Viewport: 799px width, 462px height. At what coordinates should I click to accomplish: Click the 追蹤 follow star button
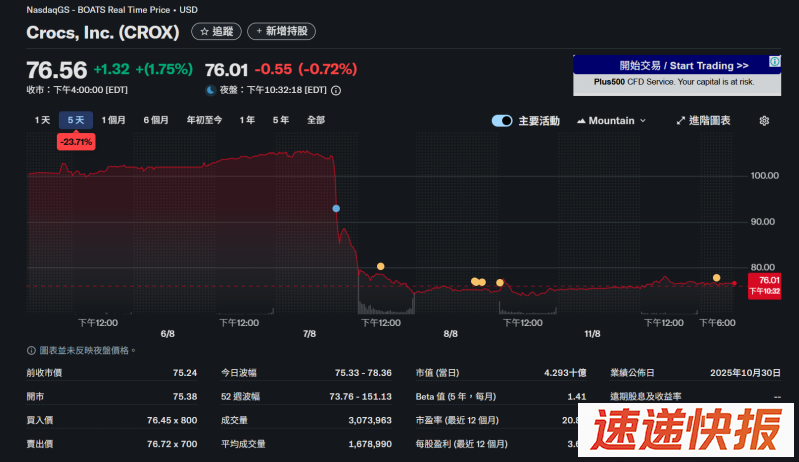[216, 32]
